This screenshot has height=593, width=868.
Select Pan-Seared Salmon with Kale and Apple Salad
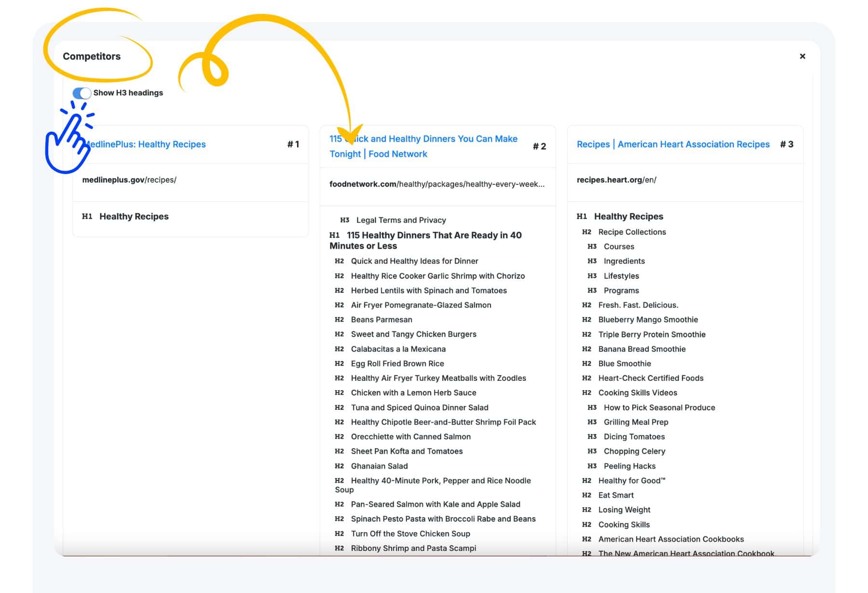point(435,504)
